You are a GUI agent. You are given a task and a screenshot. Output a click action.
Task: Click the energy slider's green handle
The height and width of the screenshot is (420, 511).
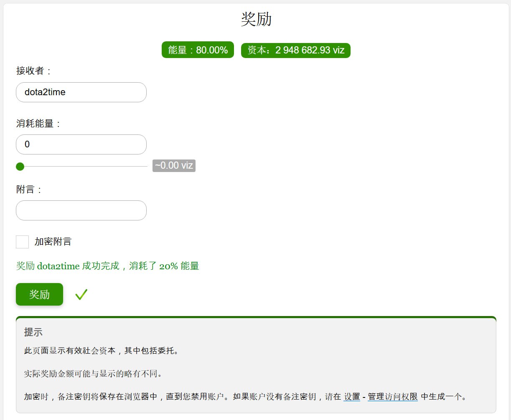point(20,167)
